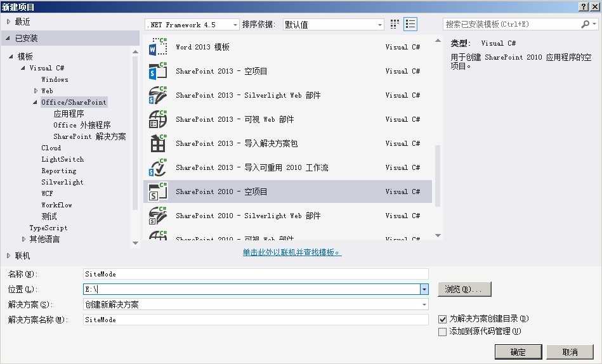602x364 pixels.
Task: Expand the 其他语言 tree node
Action: 24,239
